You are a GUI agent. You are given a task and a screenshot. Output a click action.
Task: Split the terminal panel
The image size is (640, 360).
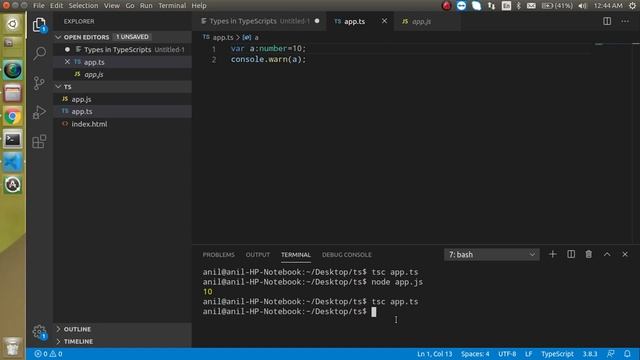click(x=571, y=254)
